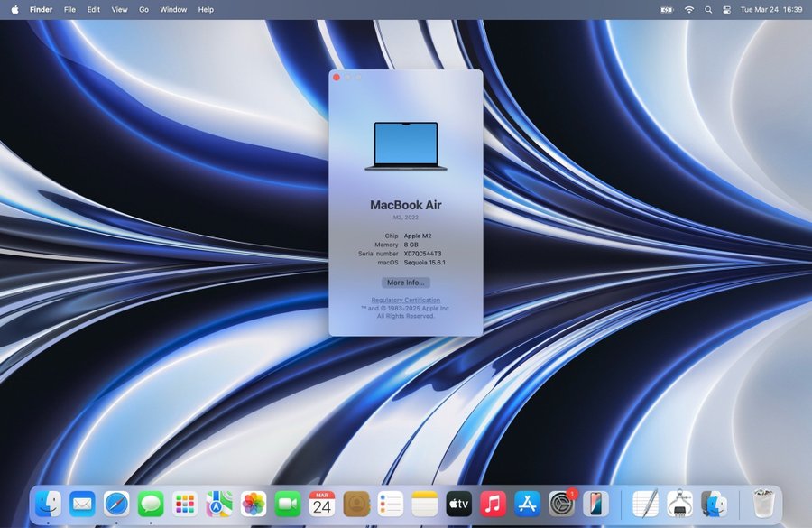Open System Settings with notification badge

[561, 504]
